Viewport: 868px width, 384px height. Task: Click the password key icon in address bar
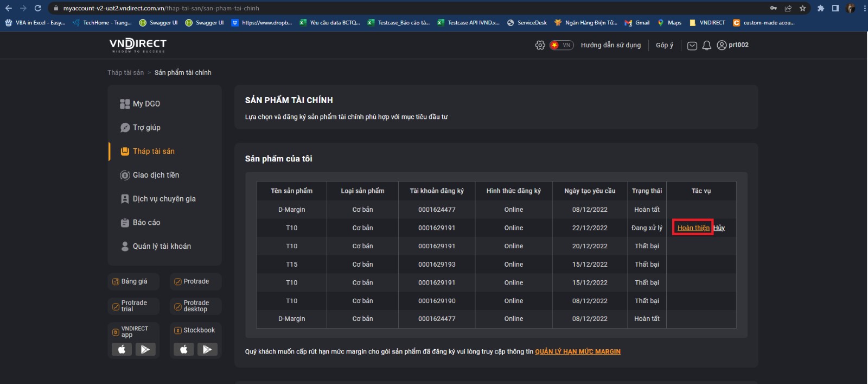click(x=773, y=8)
